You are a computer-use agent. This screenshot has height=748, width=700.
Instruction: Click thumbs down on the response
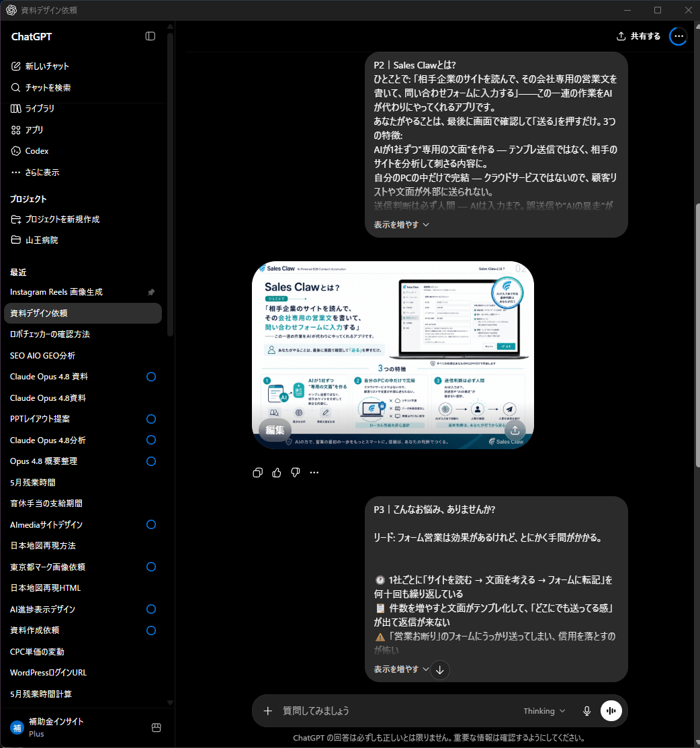[296, 473]
